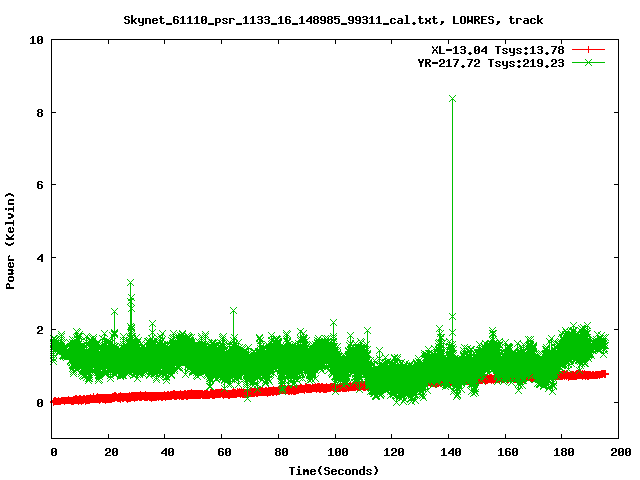Image resolution: width=640 pixels, height=480 pixels.
Task: Click the Power (Kelvin) y-axis label
Action: pyautogui.click(x=11, y=238)
